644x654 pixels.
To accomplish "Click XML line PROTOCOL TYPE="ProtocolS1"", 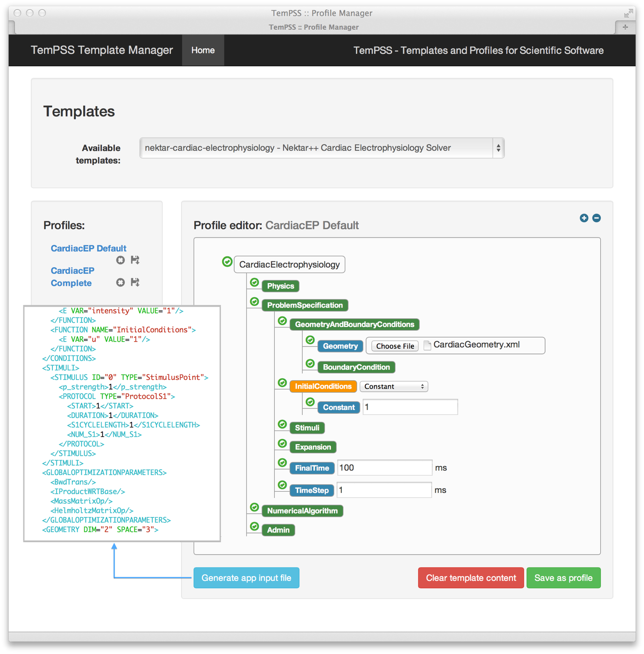I will point(117,396).
